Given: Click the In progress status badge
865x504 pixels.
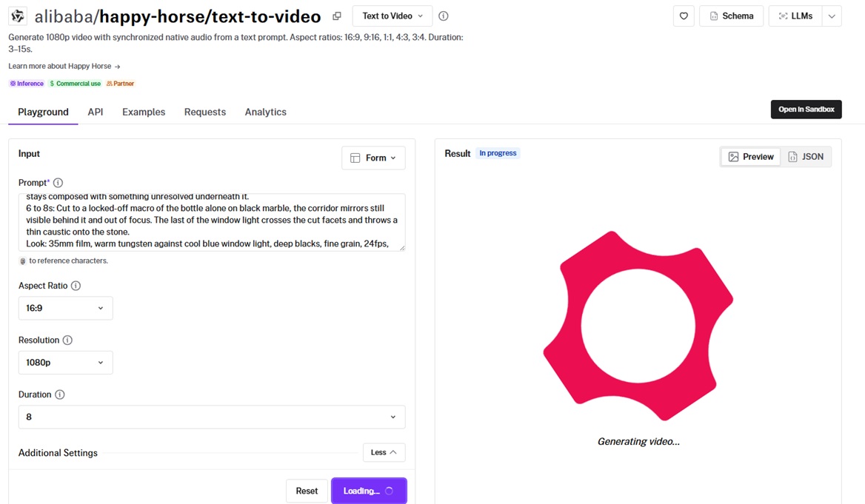Looking at the screenshot, I should [498, 153].
